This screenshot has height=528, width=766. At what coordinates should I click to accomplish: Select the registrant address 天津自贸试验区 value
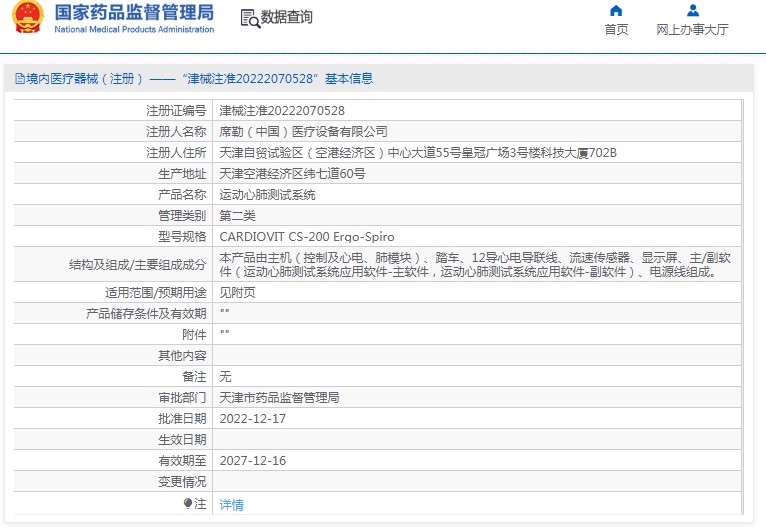[x=418, y=153]
